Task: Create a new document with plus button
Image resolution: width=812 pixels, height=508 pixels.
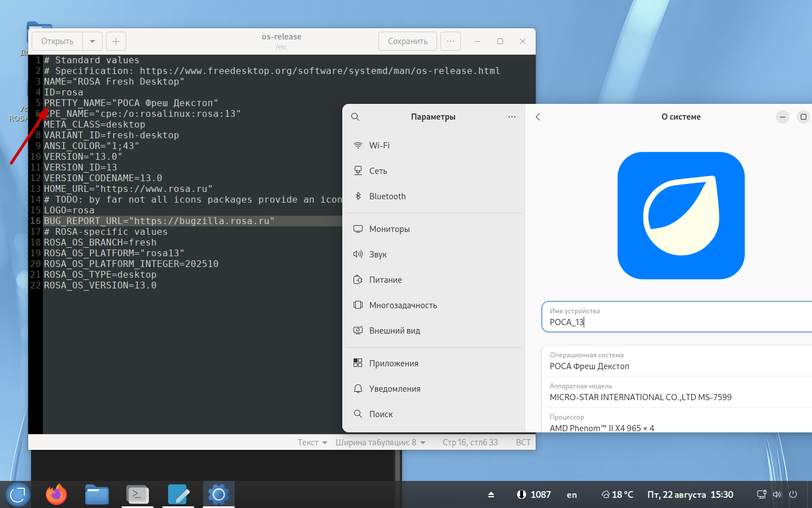Action: click(116, 41)
